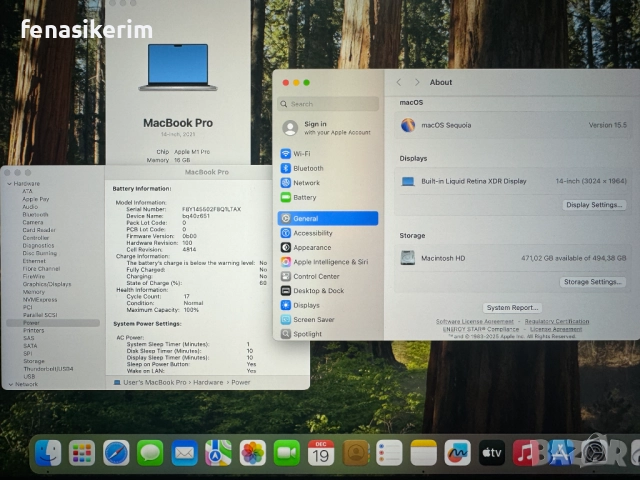Collapse the Network tree in System Information

click(x=11, y=384)
